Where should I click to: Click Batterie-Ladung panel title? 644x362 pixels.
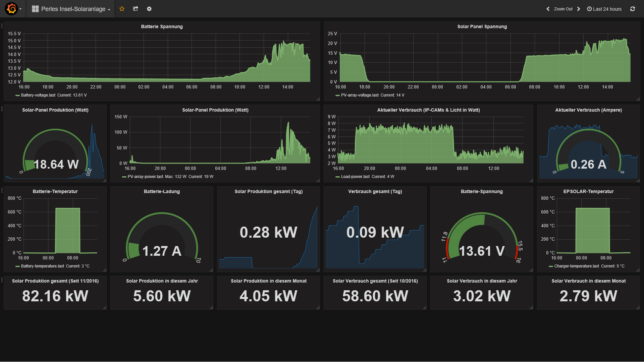coord(162,191)
